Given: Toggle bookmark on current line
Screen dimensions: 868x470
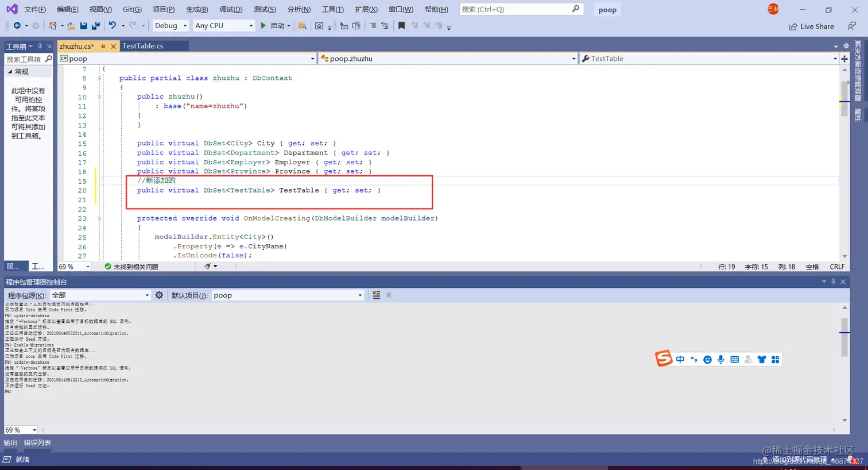Looking at the screenshot, I should tap(401, 25).
